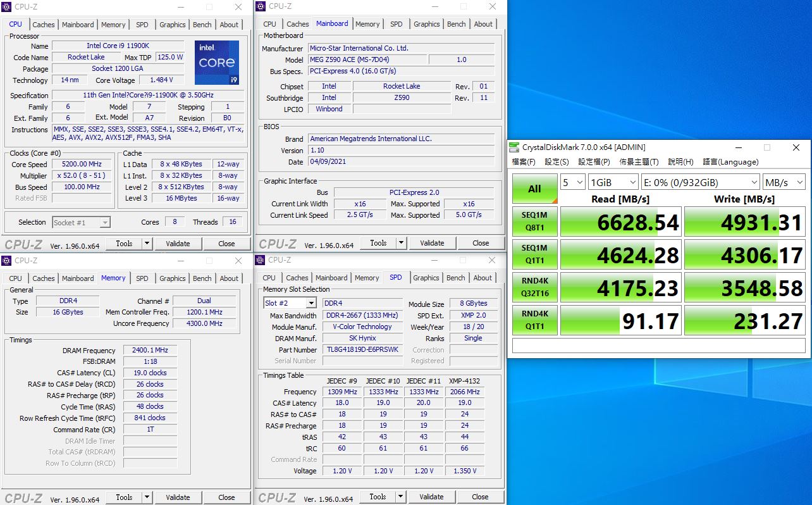The height and width of the screenshot is (505, 812).
Task: Click the motherboard model MEG Z590 ACE (MS-7D04)
Action: click(367, 59)
